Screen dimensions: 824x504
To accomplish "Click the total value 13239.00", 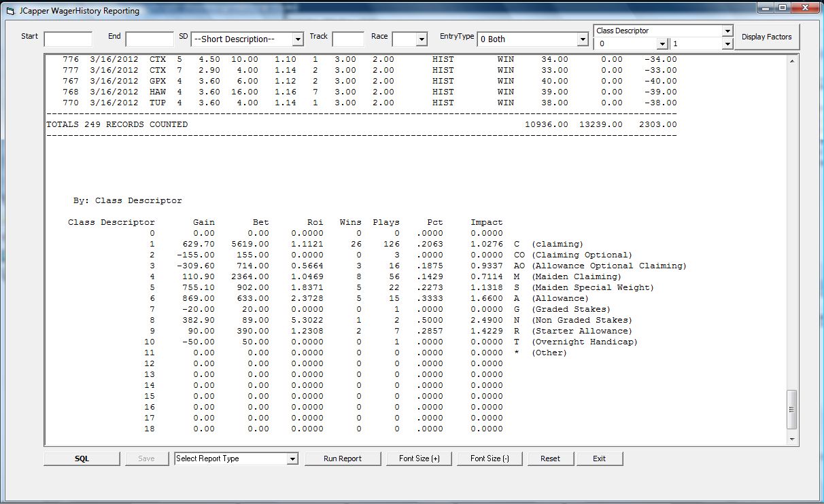I will pyautogui.click(x=601, y=125).
